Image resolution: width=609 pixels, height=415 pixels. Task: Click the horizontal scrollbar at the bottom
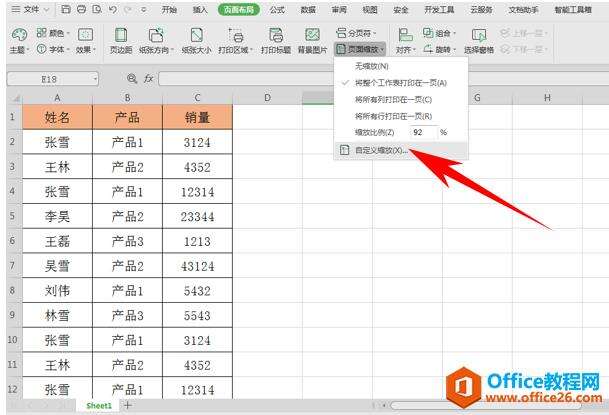(485, 406)
